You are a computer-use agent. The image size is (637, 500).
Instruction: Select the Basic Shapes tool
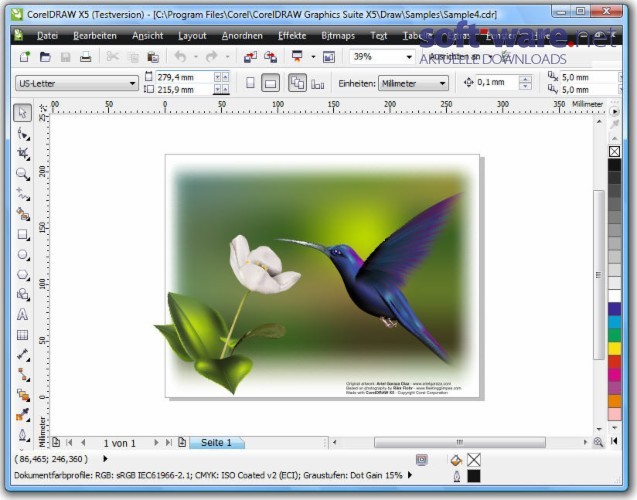pos(23,294)
